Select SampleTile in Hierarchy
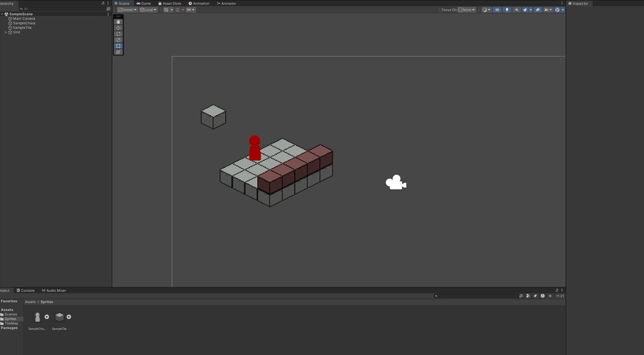Viewport: 644px width, 355px height. pos(22,27)
